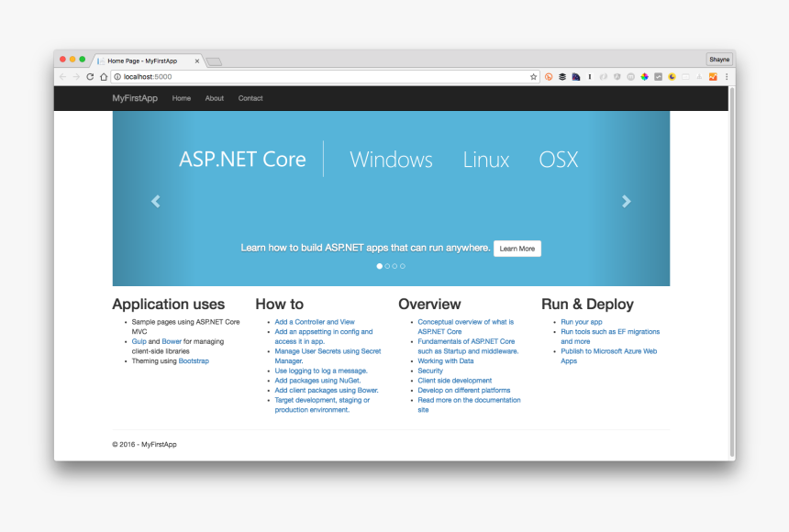Screen dimensions: 789x532
Task: Open Client side development link
Action: (x=454, y=381)
